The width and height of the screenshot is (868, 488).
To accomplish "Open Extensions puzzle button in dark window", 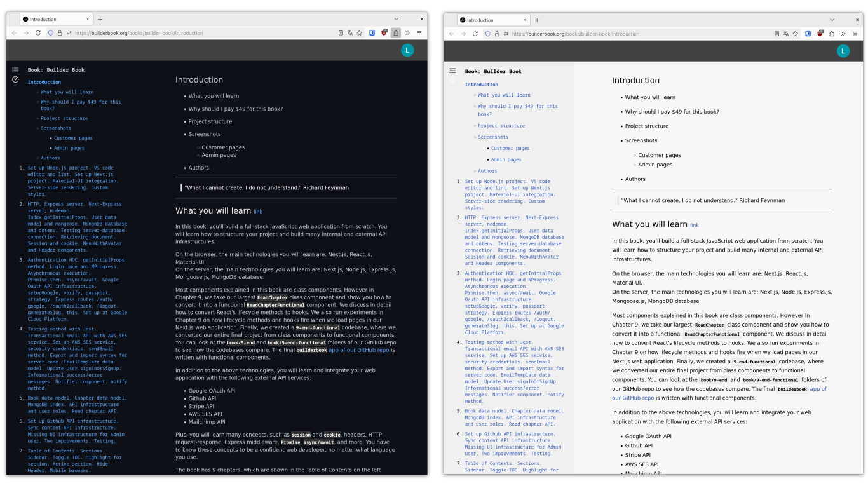I will coord(396,33).
